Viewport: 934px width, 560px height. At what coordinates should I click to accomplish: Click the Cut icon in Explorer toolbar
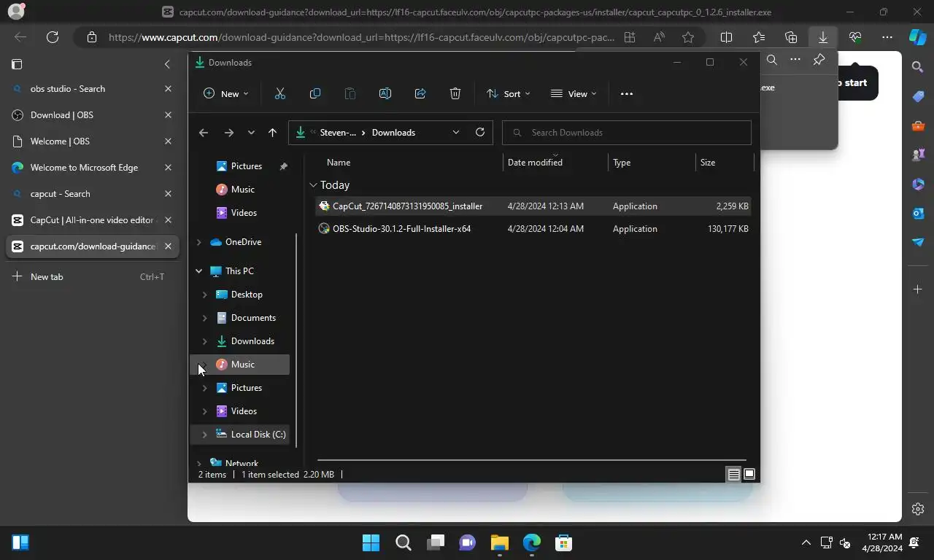(x=279, y=93)
